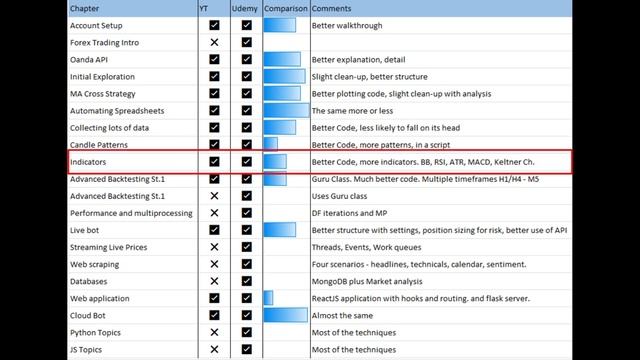Toggle the YT checkbox for Live bot
The height and width of the screenshot is (360, 640).
click(x=214, y=230)
